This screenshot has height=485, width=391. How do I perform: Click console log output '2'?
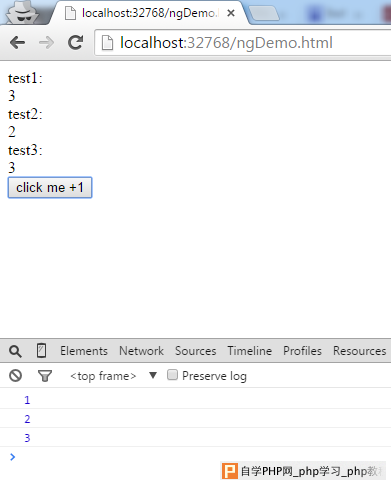pyautogui.click(x=27, y=419)
